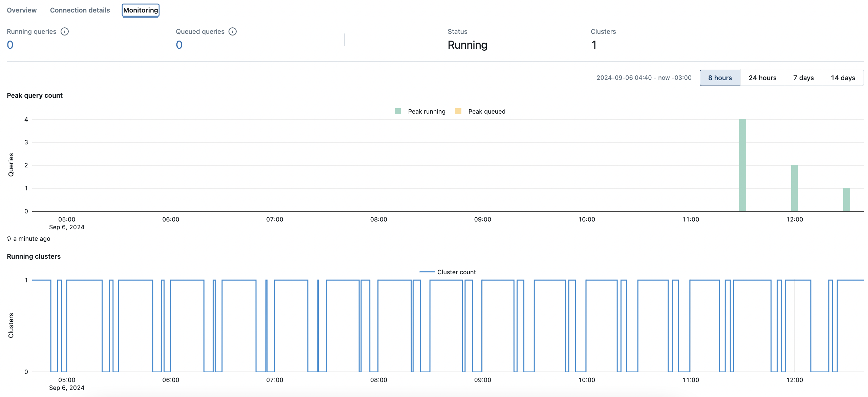Click the peak running bar of height 2
This screenshot has width=868, height=397.
pyautogui.click(x=794, y=188)
